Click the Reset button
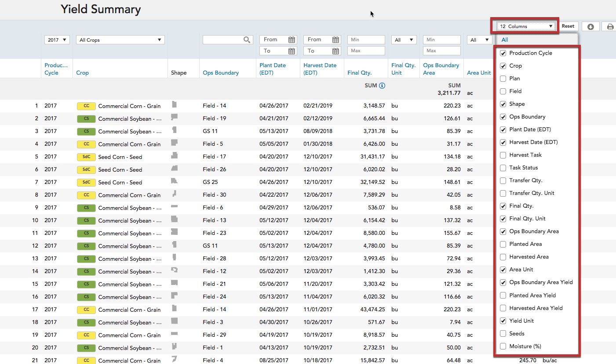This screenshot has height=364, width=616. point(568,26)
